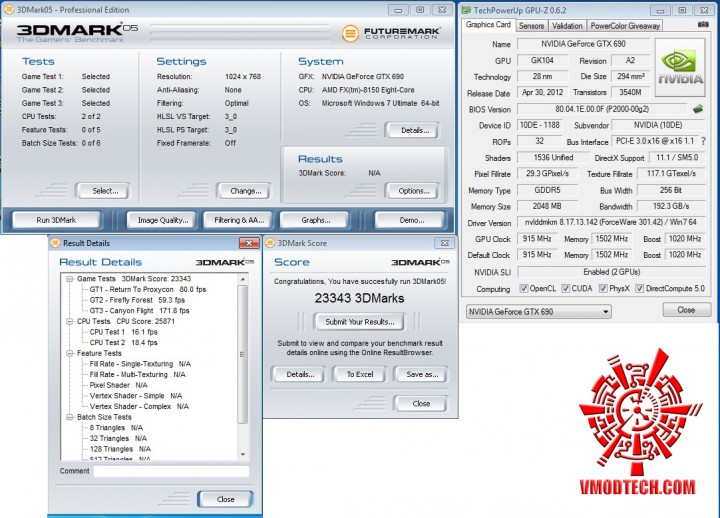Select 32 Triangles row
Image resolution: width=720 pixels, height=518 pixels.
click(x=118, y=438)
